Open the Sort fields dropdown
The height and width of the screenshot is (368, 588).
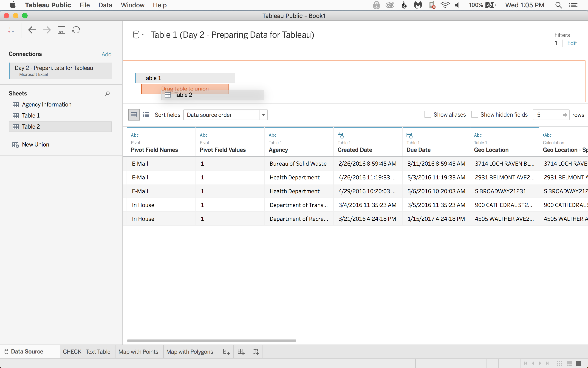pyautogui.click(x=226, y=115)
